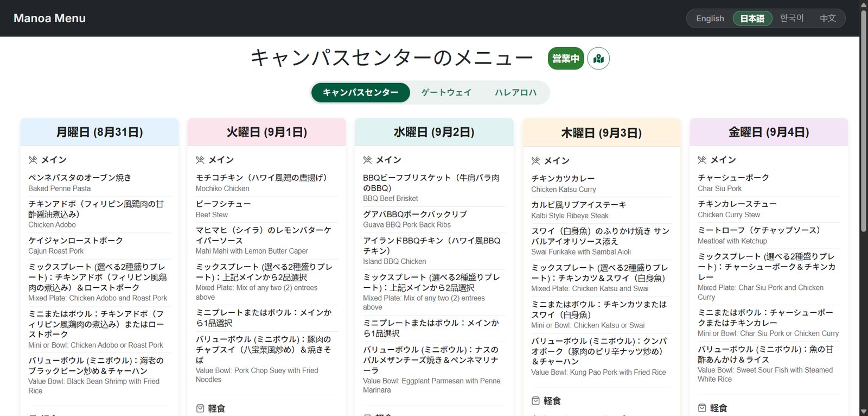This screenshot has height=416, width=868.
Task: Switch to the ハレアロハ tab
Action: [x=515, y=92]
